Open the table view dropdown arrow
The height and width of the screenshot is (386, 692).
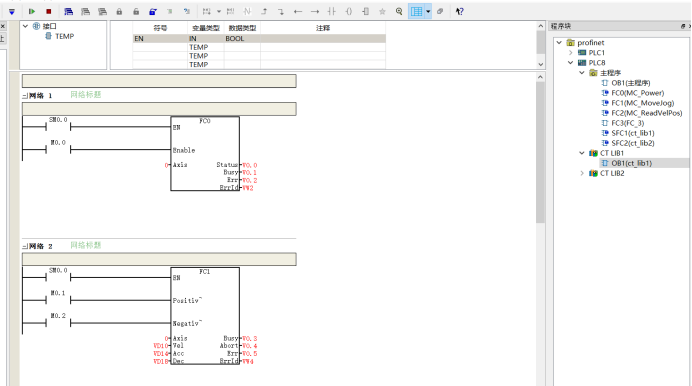(428, 11)
